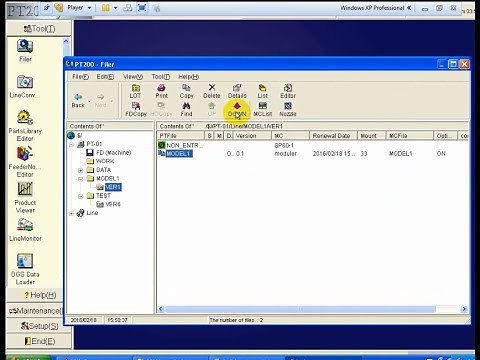Select the DATA folder
The image size is (480, 360).
click(x=103, y=170)
